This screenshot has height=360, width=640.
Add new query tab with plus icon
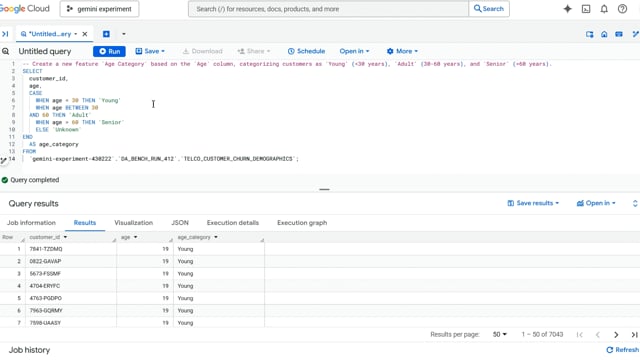[106, 34]
